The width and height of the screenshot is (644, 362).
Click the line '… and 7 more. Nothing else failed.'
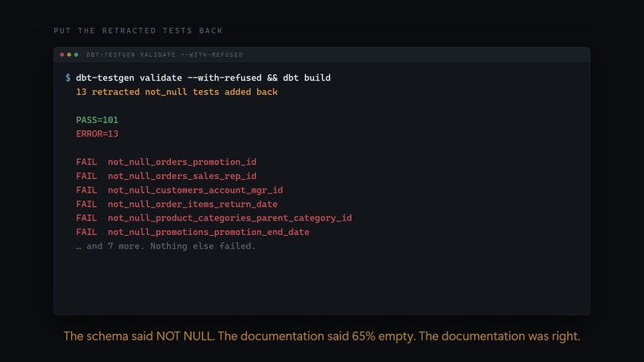[166, 246]
